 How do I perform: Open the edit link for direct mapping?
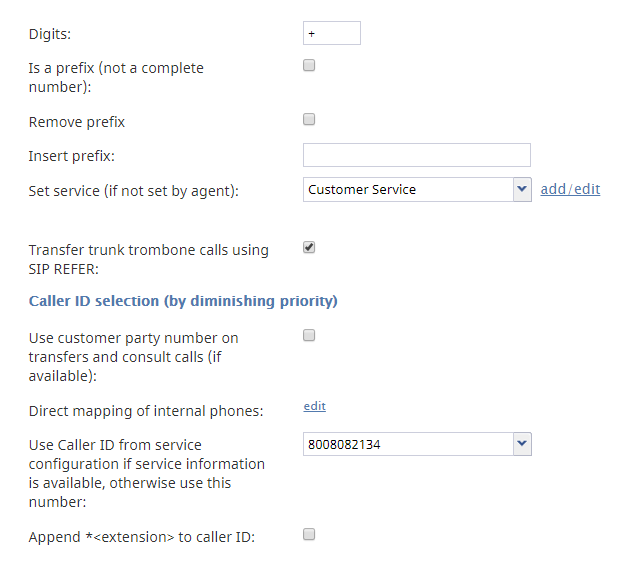pyautogui.click(x=314, y=406)
